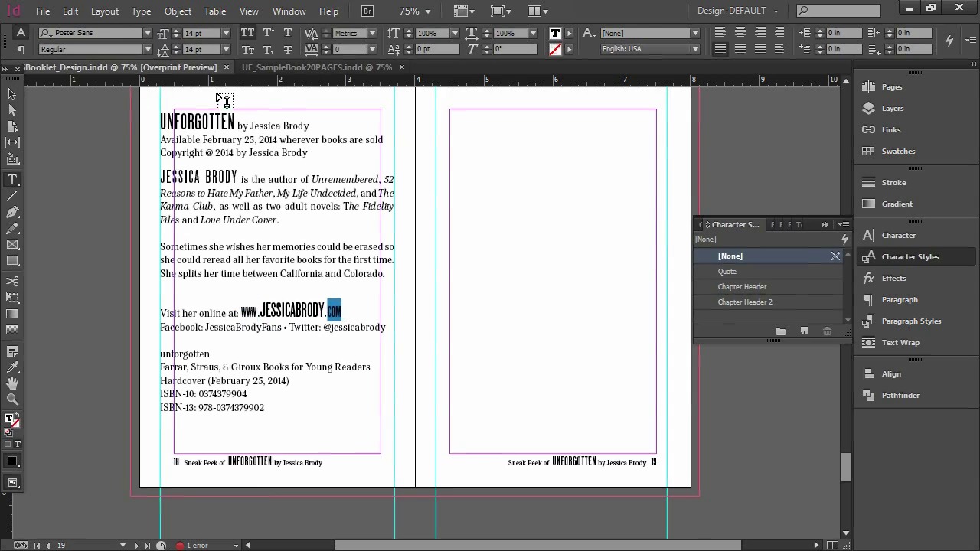Open the Metrics kerning dropdown
This screenshot has height=551, width=980.
tap(372, 34)
